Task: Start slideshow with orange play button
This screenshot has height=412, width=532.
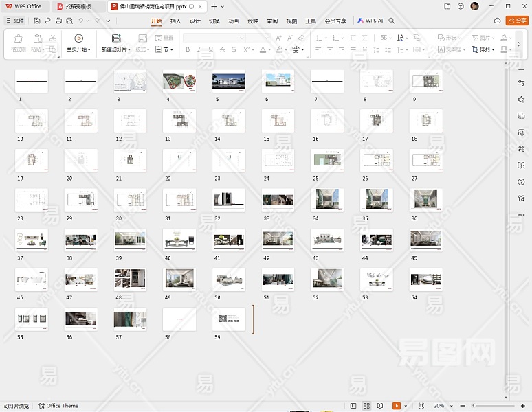Action: tap(396, 406)
